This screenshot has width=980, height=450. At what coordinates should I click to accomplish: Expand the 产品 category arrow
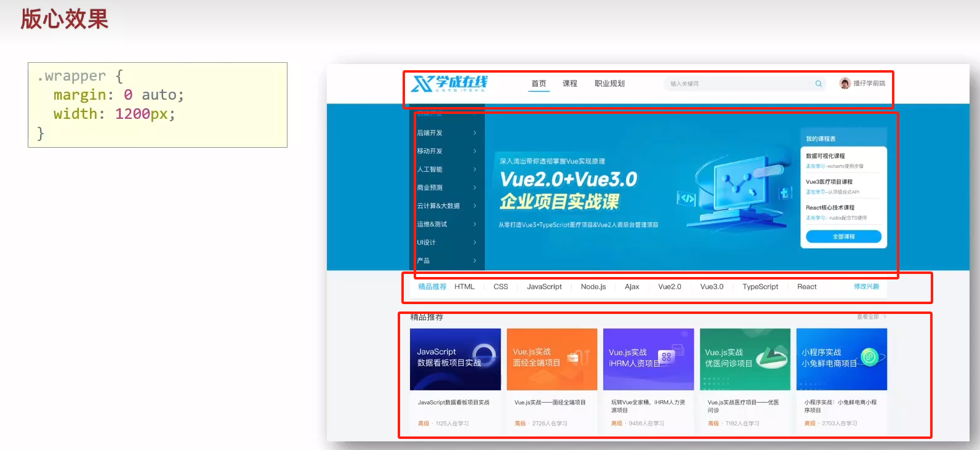point(475,260)
